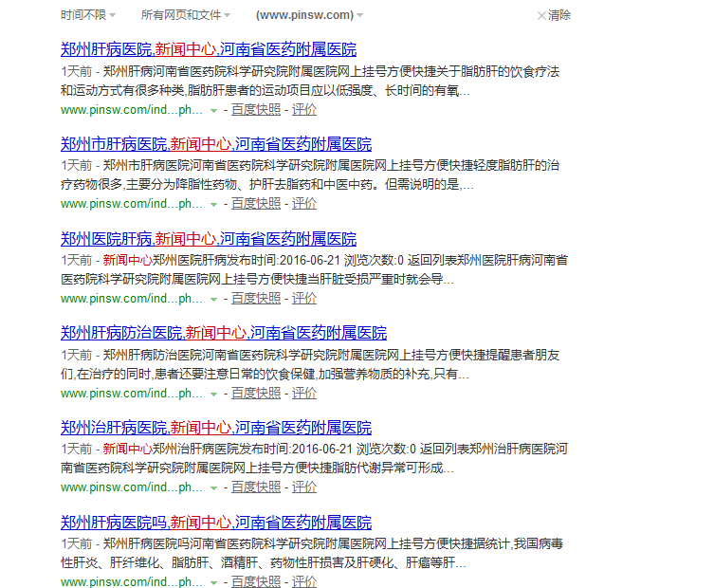Open 百度快照 for the 郑州医院肝病 result

(256, 299)
